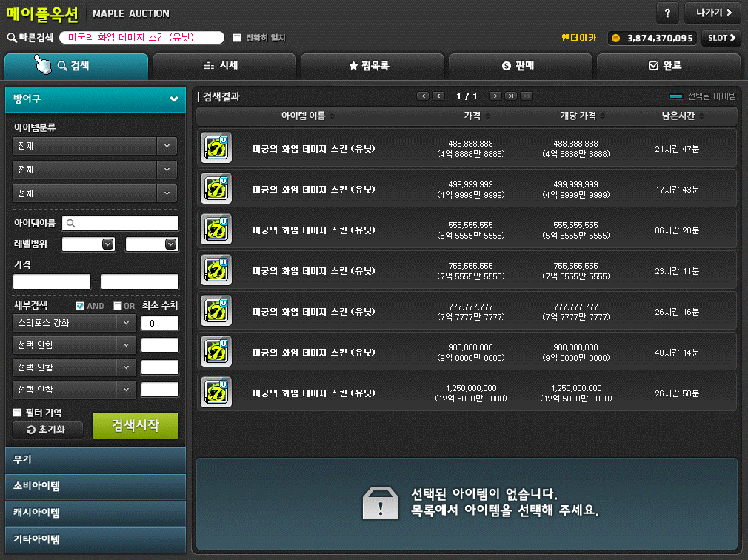Toggle the 정확히 일치 checkbox
748x560 pixels.
236,38
